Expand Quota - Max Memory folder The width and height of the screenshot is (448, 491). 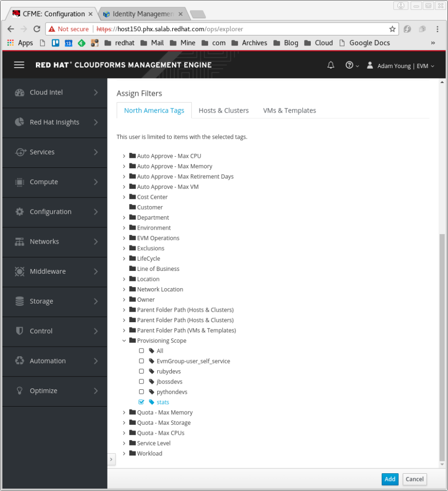coord(124,412)
